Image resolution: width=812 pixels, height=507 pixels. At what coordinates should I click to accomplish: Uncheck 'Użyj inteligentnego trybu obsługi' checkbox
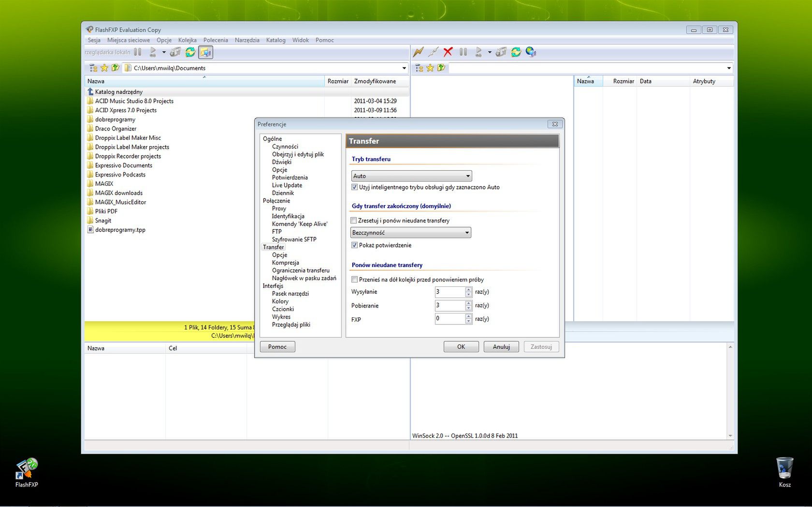tap(354, 187)
